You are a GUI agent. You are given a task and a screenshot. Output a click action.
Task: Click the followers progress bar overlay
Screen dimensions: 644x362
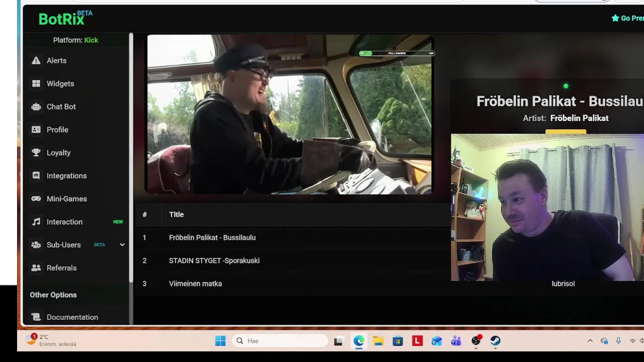click(x=397, y=53)
